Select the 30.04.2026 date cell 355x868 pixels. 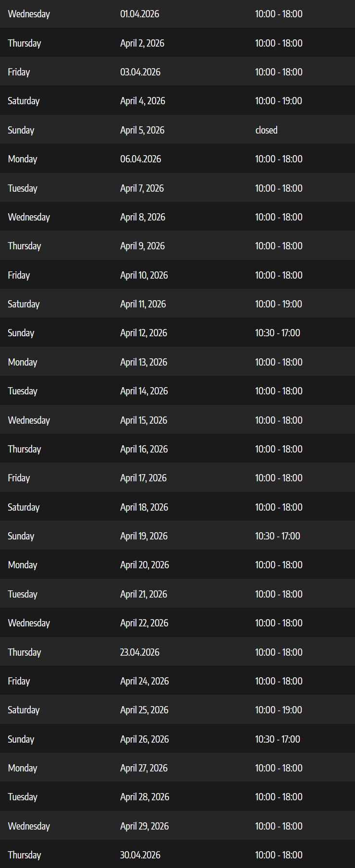(x=140, y=855)
